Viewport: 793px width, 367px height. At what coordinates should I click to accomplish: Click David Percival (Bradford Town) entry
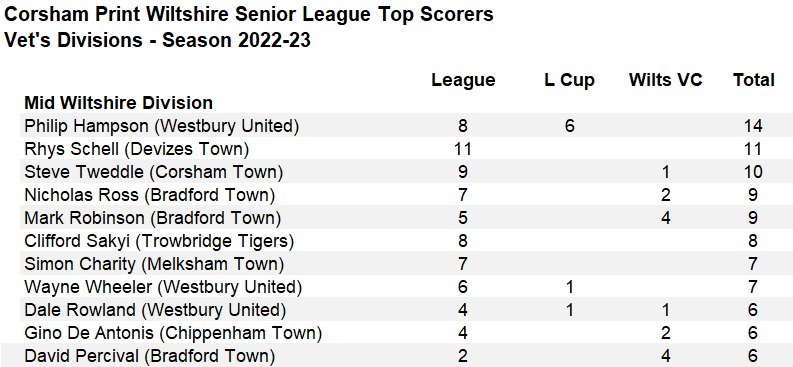(150, 356)
